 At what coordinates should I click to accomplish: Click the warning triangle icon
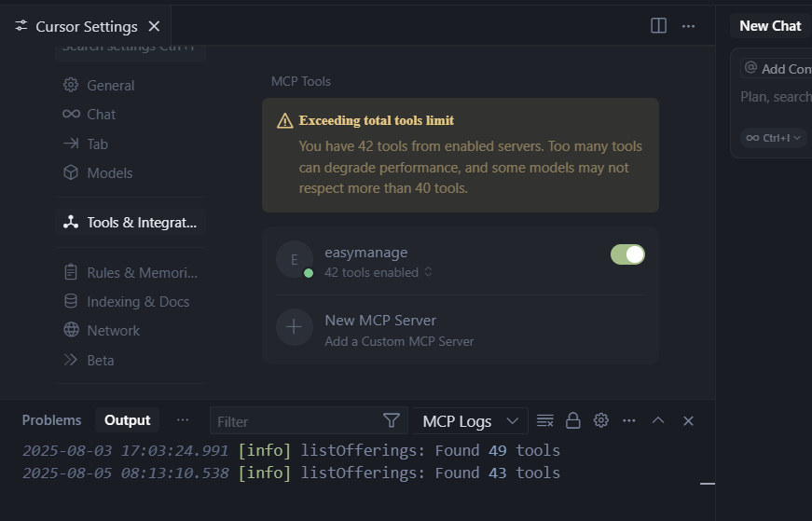(x=285, y=120)
